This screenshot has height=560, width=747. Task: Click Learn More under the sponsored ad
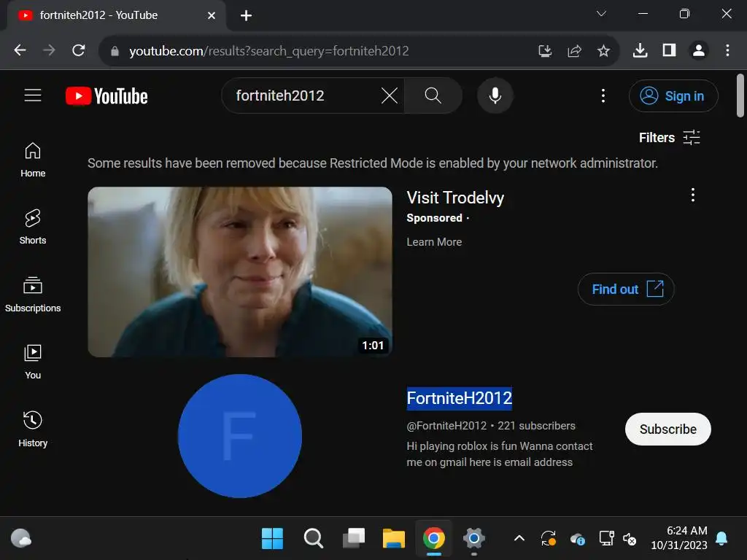pos(434,242)
